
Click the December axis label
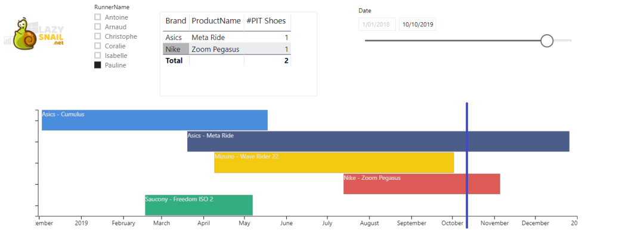[535, 223]
